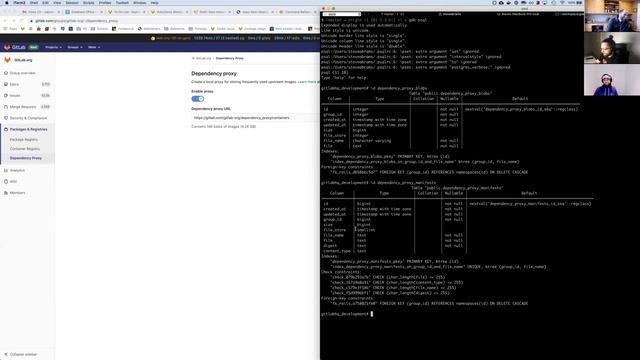Open the Edit menu
The width and height of the screenshot is (640, 360).
[x=45, y=3]
